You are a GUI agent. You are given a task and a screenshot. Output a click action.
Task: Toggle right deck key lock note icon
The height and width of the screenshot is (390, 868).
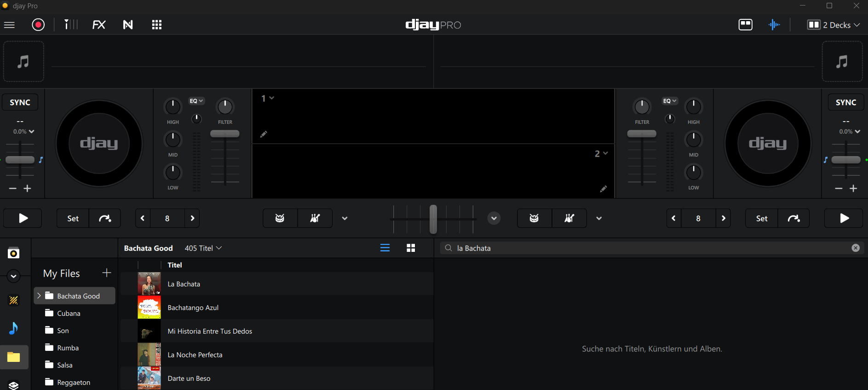pyautogui.click(x=826, y=160)
